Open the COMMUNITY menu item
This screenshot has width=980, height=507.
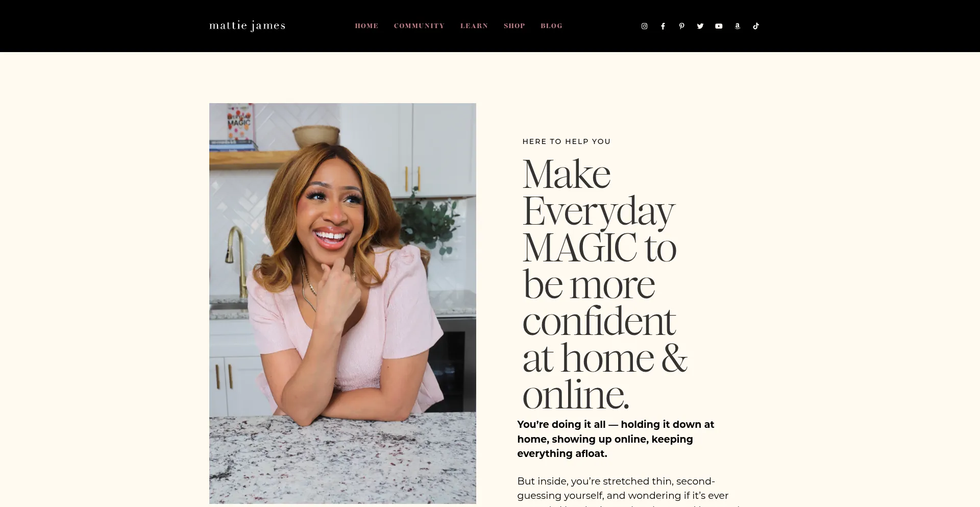pyautogui.click(x=419, y=26)
